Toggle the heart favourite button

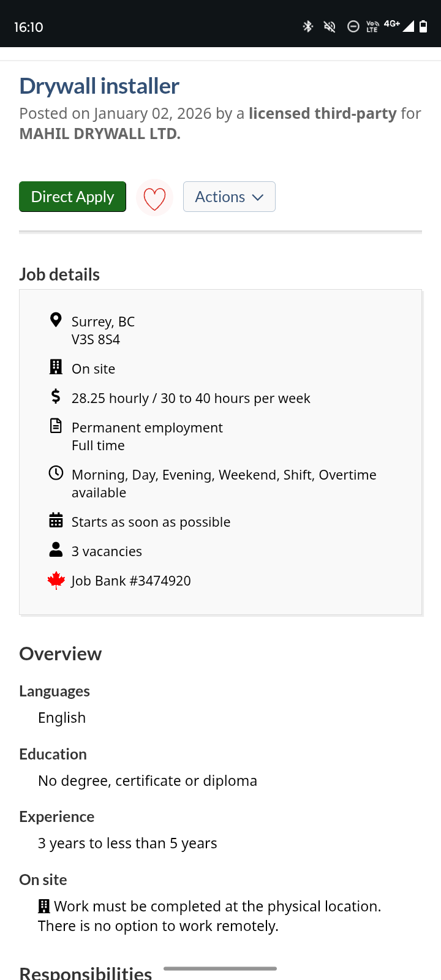(154, 198)
